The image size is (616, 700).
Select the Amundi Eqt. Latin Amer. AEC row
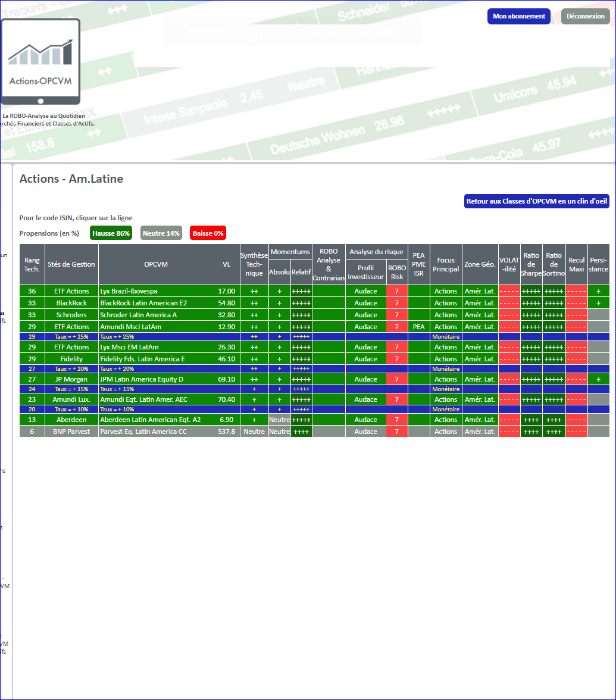click(314, 399)
